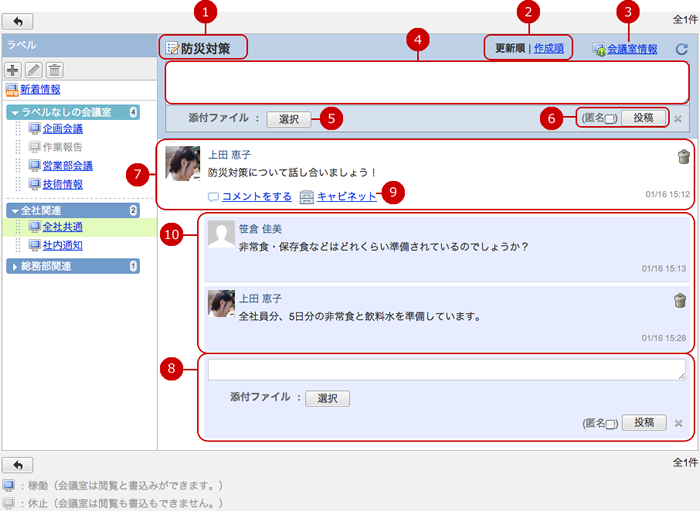The width and height of the screenshot is (700, 511).
Task: Close the comment form with x
Action: [x=679, y=424]
